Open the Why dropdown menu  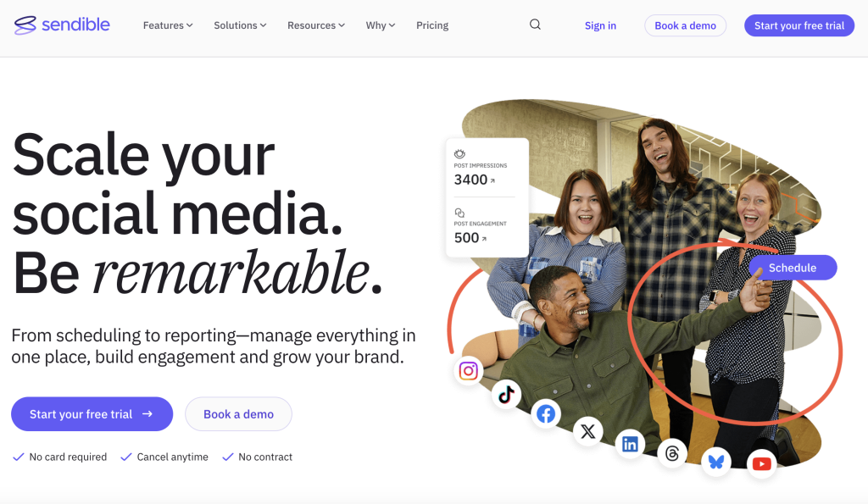click(x=381, y=25)
